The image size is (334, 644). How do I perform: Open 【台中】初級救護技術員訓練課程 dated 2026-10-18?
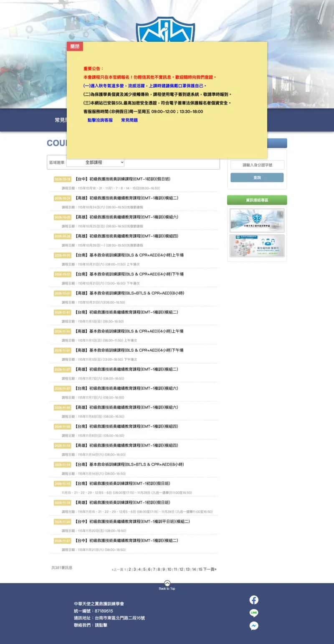[x=123, y=179]
